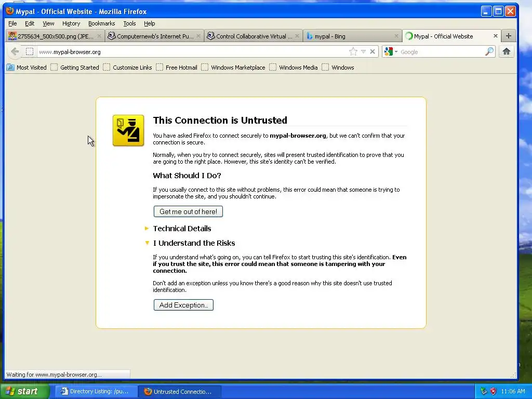This screenshot has height=399, width=532.
Task: Close the Mypal - Official Website tab
Action: point(495,36)
